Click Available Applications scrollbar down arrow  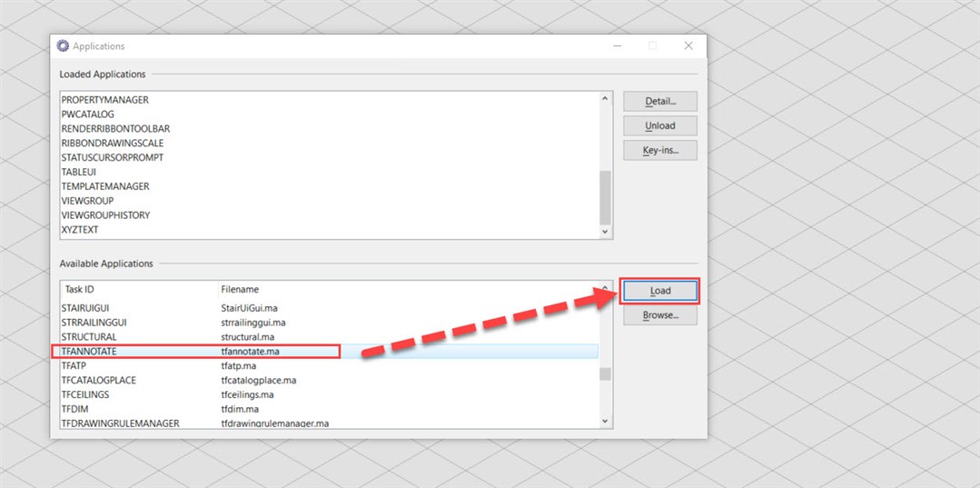point(605,422)
